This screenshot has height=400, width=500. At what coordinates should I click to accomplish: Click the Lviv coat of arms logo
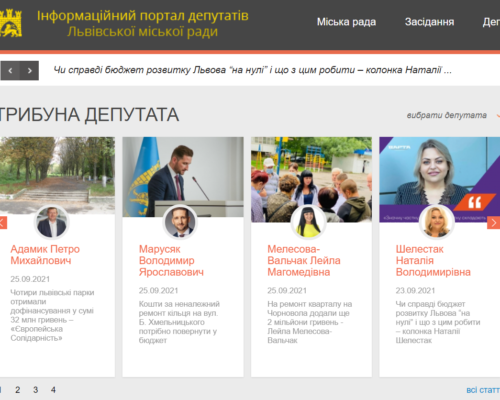[11, 23]
